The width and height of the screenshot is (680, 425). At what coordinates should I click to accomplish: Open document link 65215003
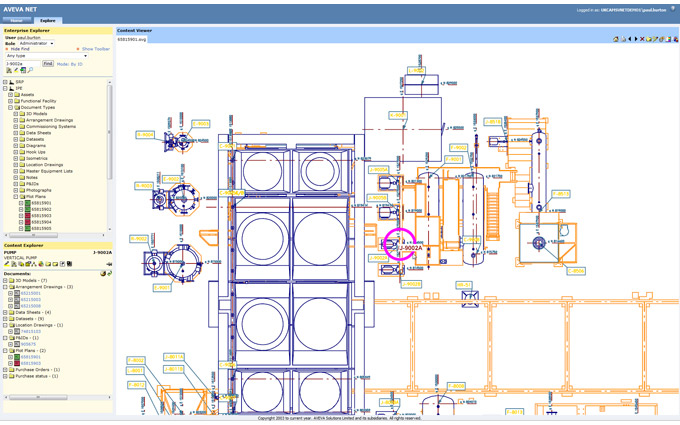[x=31, y=300]
